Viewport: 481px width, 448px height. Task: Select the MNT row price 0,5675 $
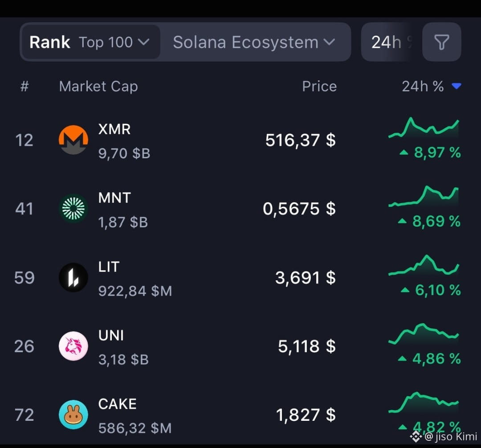(x=299, y=209)
